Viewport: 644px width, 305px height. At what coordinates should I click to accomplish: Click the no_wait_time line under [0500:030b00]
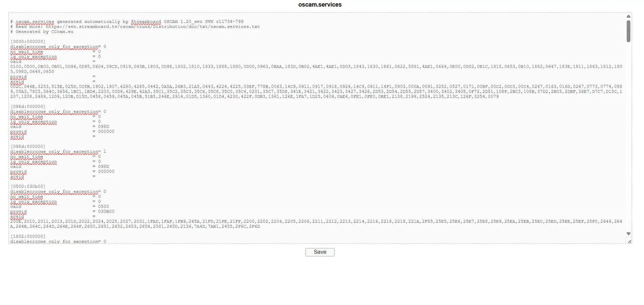coord(55,197)
